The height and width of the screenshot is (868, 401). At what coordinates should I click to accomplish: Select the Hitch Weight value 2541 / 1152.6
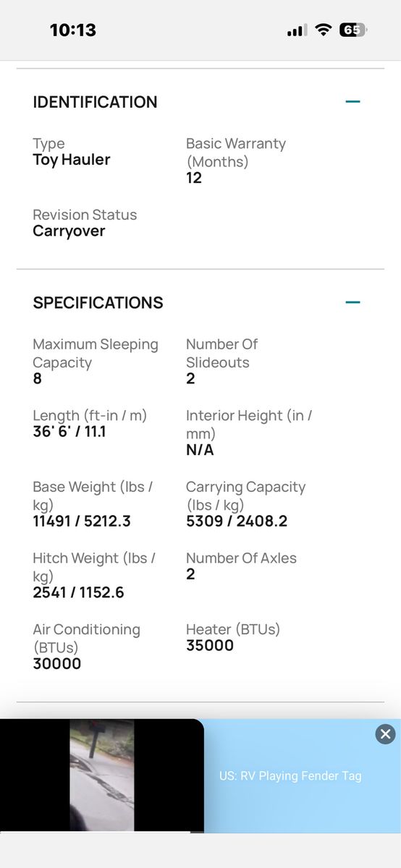tap(78, 593)
